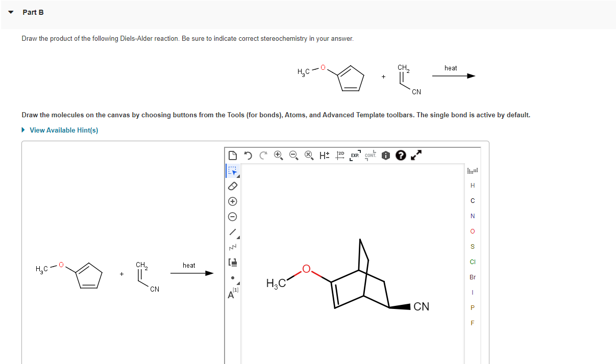Image resolution: width=616 pixels, height=364 pixels.
Task: Zoom out of the sketch canvas
Action: click(294, 155)
